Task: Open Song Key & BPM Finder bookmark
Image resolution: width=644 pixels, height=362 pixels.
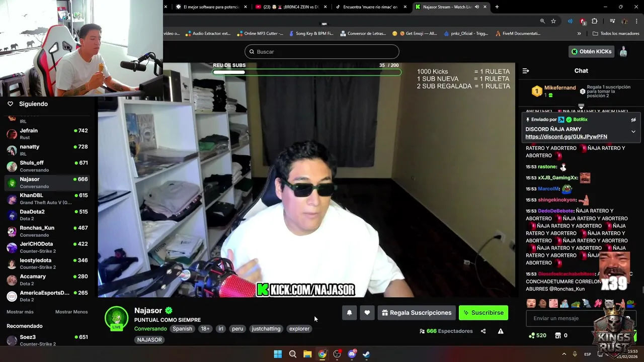Action: (311, 34)
